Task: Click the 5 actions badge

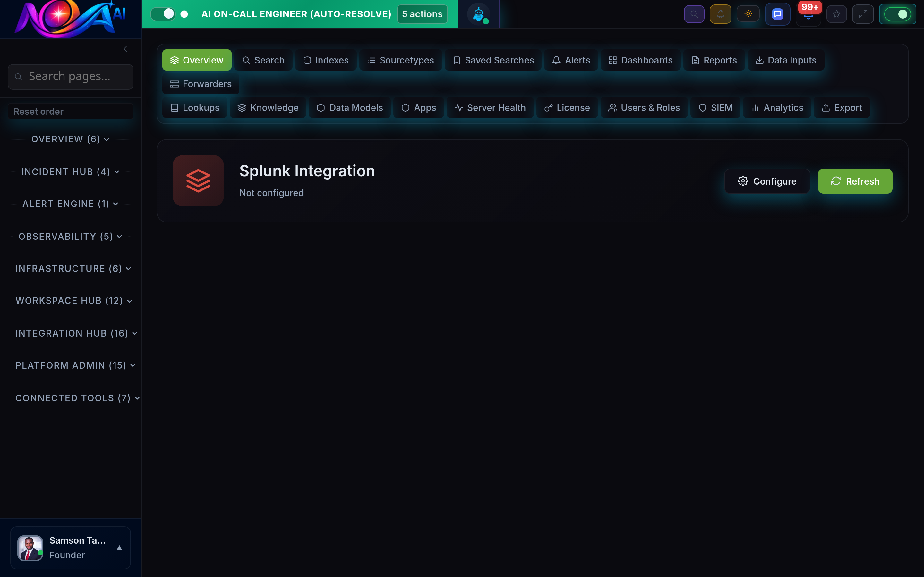Action: tap(422, 14)
